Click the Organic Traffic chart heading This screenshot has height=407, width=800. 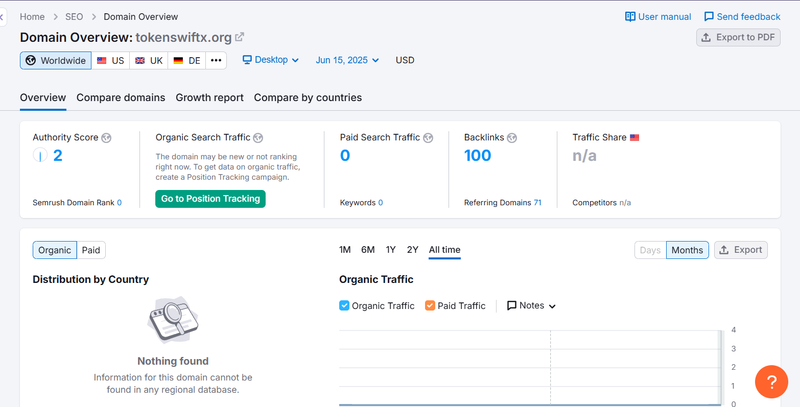click(x=376, y=279)
